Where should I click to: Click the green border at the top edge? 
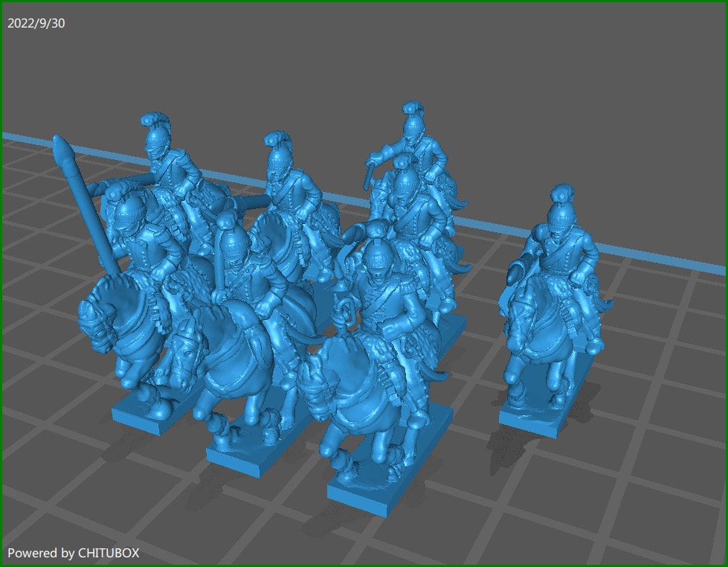coord(364,3)
